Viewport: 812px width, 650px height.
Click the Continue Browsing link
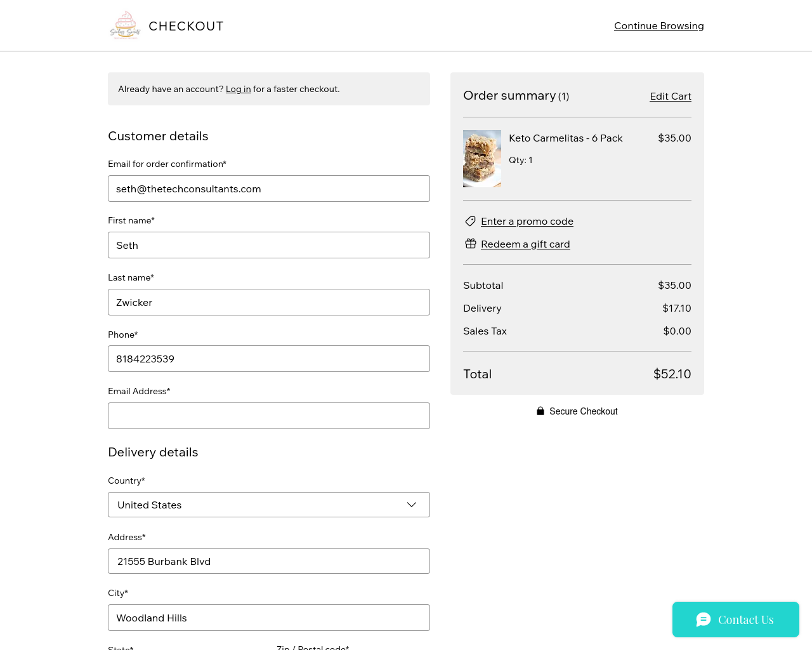click(659, 26)
